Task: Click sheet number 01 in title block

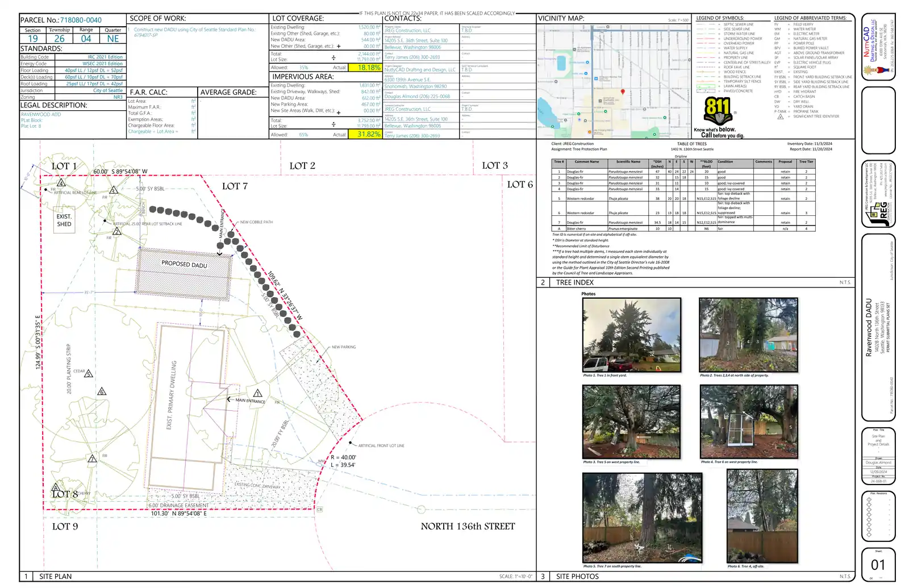Action: (x=878, y=565)
